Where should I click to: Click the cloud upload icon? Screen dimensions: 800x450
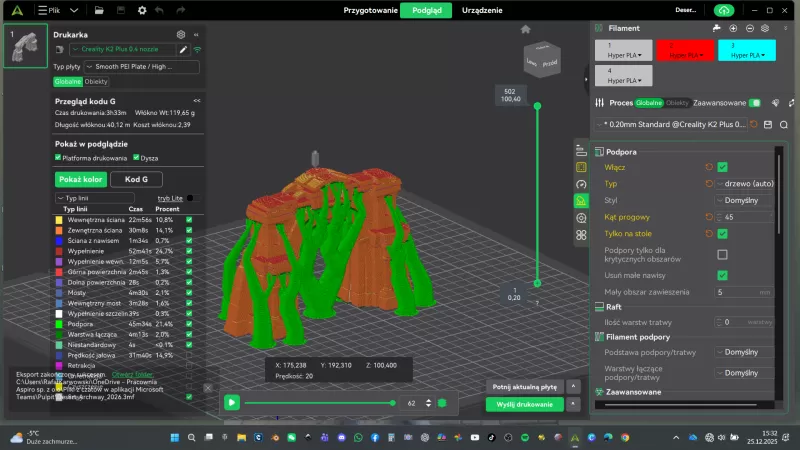(724, 10)
